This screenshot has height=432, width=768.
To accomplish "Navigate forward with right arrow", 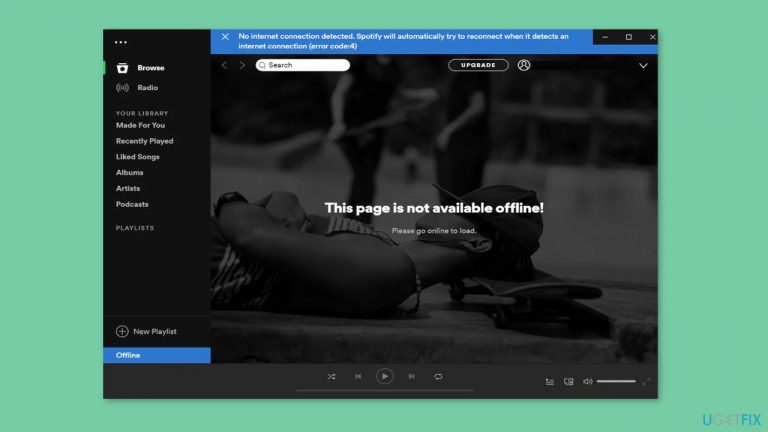I will 242,65.
